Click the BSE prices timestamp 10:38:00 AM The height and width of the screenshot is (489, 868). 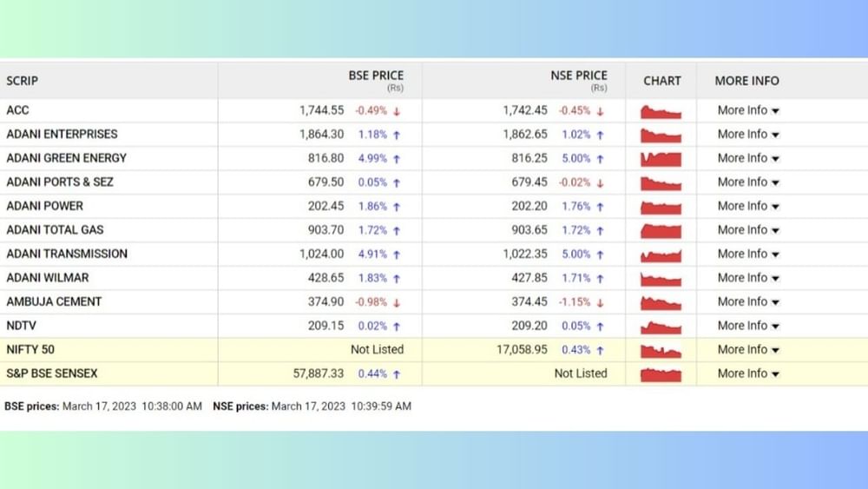172,406
